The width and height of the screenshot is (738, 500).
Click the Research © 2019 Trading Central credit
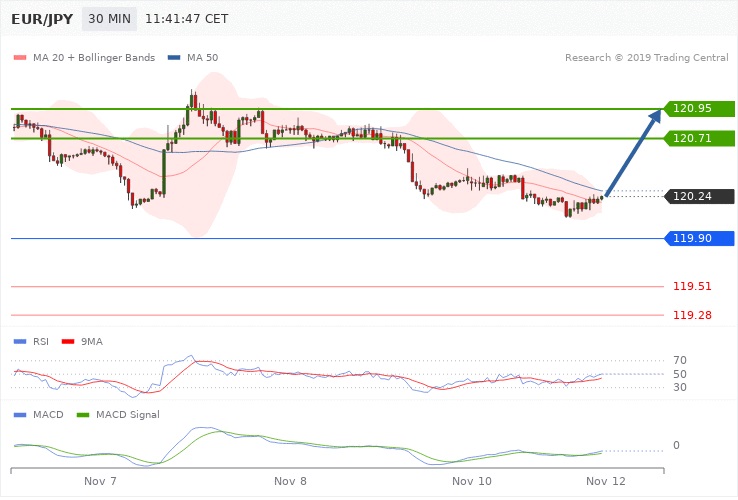coord(644,57)
